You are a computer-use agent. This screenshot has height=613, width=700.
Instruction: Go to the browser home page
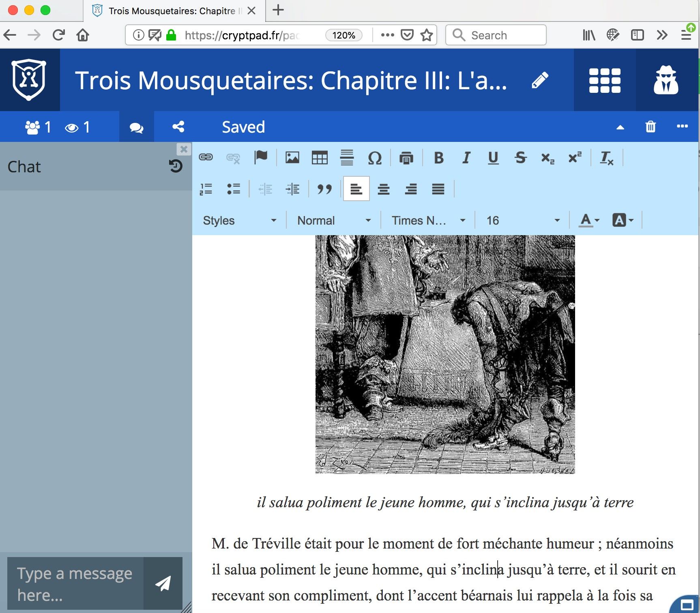click(x=83, y=35)
